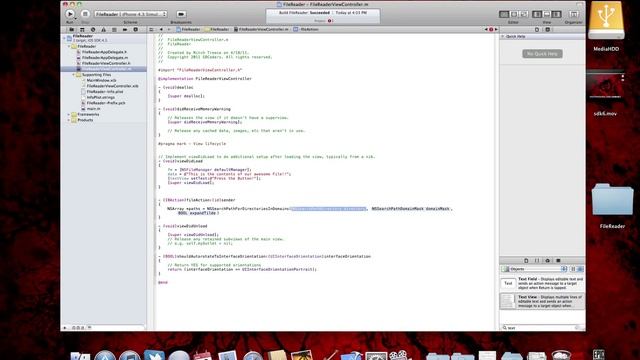The height and width of the screenshot is (360, 640).
Task: Show the Symbol navigator
Action: 82,29
